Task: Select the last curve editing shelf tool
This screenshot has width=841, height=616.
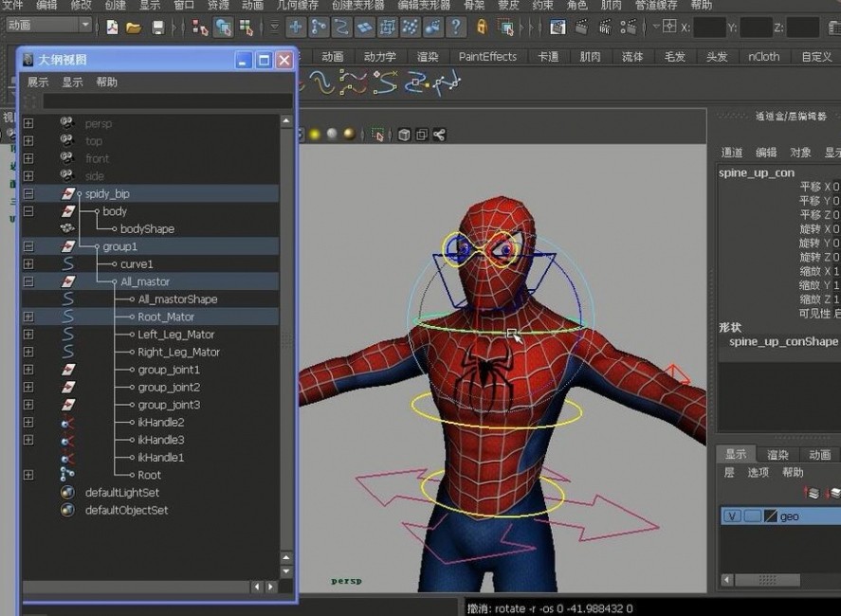Action: pos(448,83)
